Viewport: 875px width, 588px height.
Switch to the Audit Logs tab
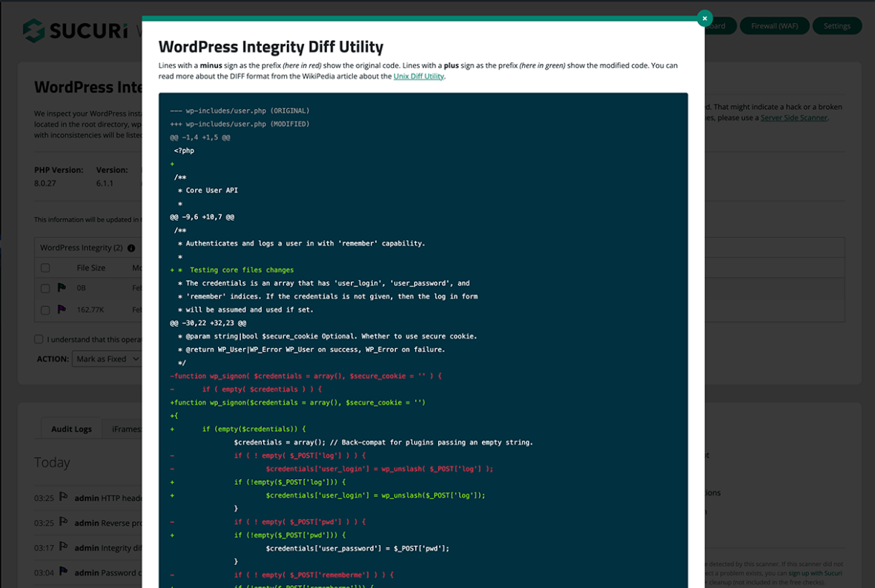click(x=71, y=429)
